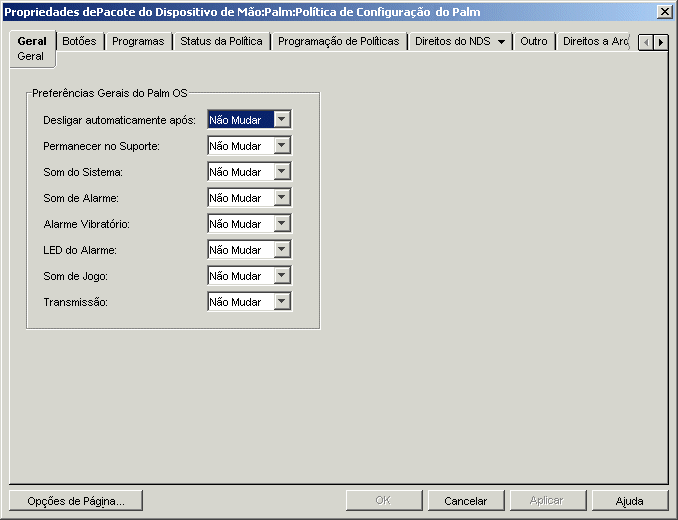Click the Geral sub-page label under the tab
The image size is (678, 520).
click(30, 56)
